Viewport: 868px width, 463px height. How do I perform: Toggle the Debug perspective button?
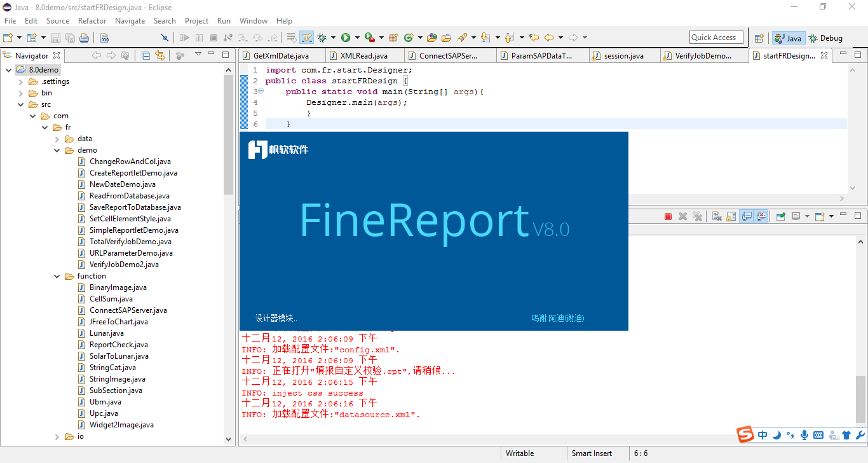[825, 38]
